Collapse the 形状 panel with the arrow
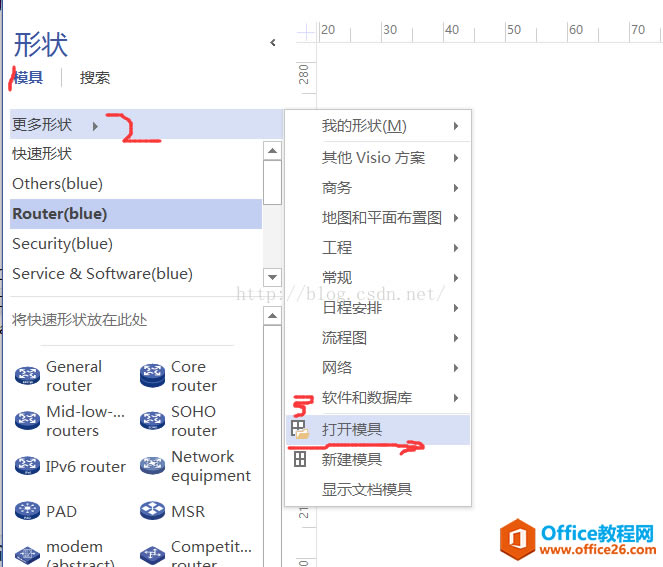Viewport: 663px width, 567px height. tap(273, 42)
